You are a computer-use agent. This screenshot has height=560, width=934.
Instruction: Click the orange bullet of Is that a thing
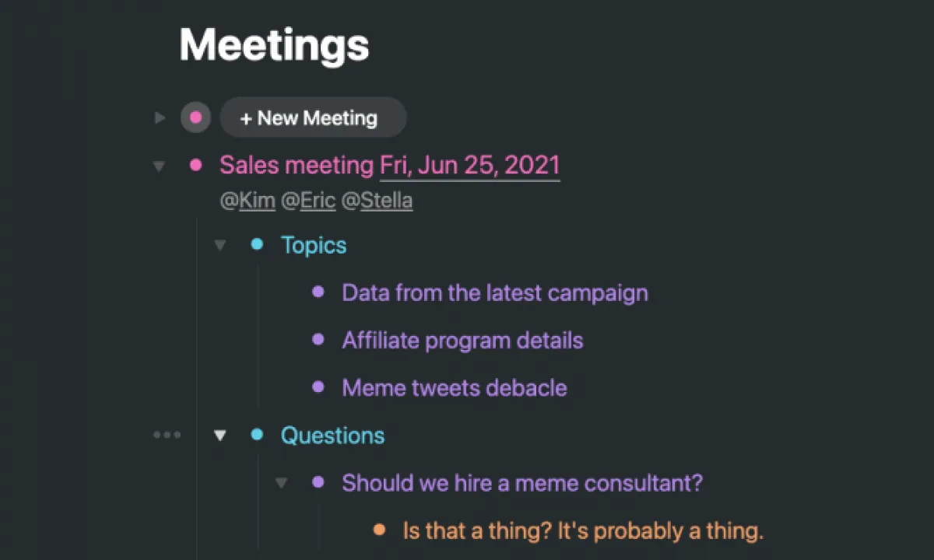coord(379,530)
